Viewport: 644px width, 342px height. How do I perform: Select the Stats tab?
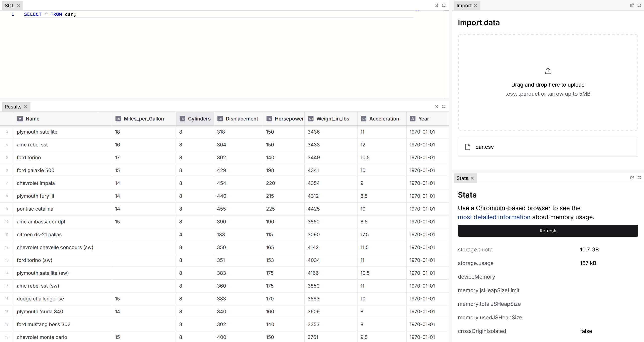pos(462,178)
